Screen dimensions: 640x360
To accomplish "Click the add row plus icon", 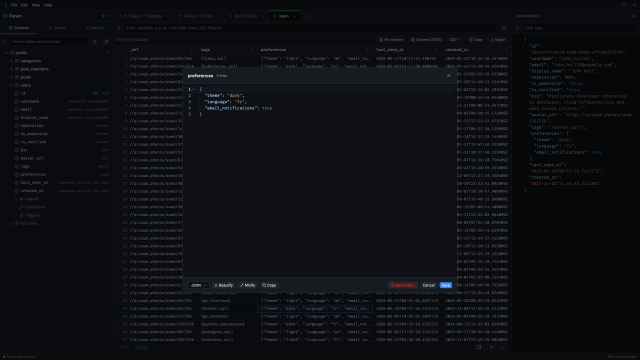I will pos(491,347).
